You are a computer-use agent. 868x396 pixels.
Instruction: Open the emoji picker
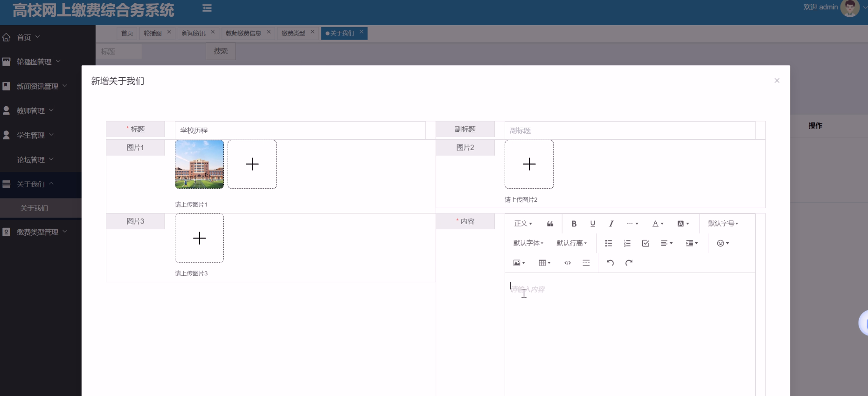722,243
